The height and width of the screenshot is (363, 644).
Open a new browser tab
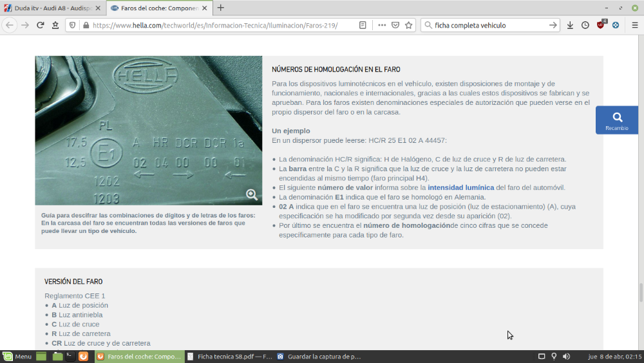click(220, 8)
